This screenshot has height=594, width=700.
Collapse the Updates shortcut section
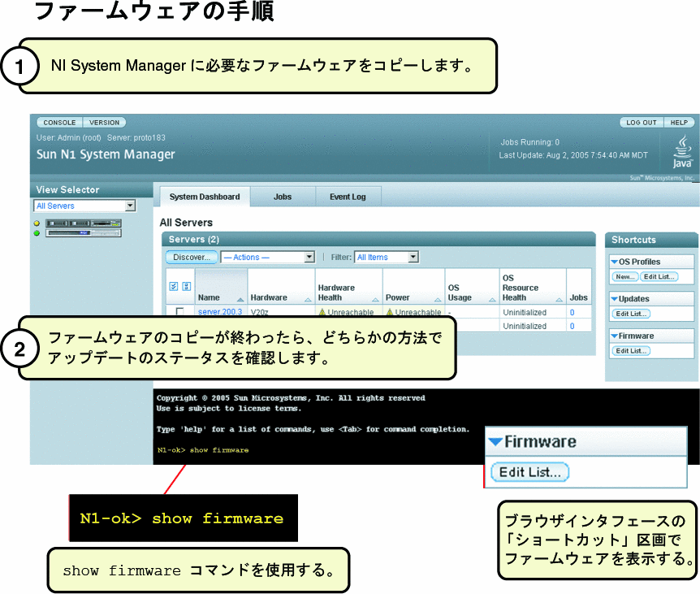click(x=615, y=299)
